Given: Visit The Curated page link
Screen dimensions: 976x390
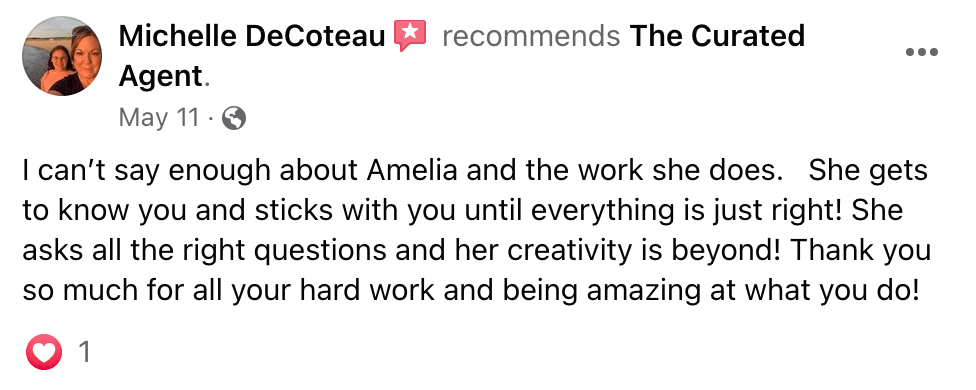Looking at the screenshot, I should coord(718,36).
